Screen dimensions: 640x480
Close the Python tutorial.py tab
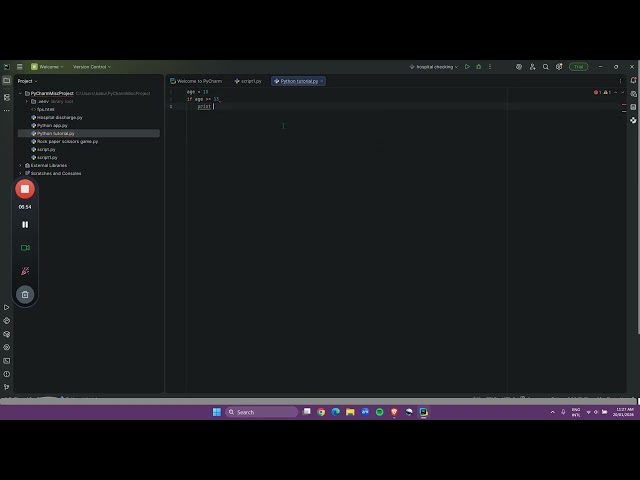tap(322, 81)
